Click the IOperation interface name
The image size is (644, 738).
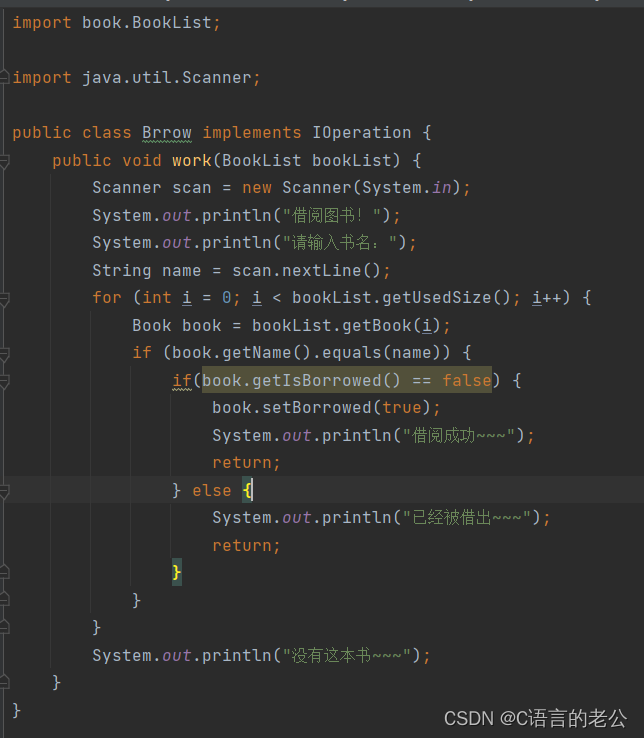tap(362, 133)
